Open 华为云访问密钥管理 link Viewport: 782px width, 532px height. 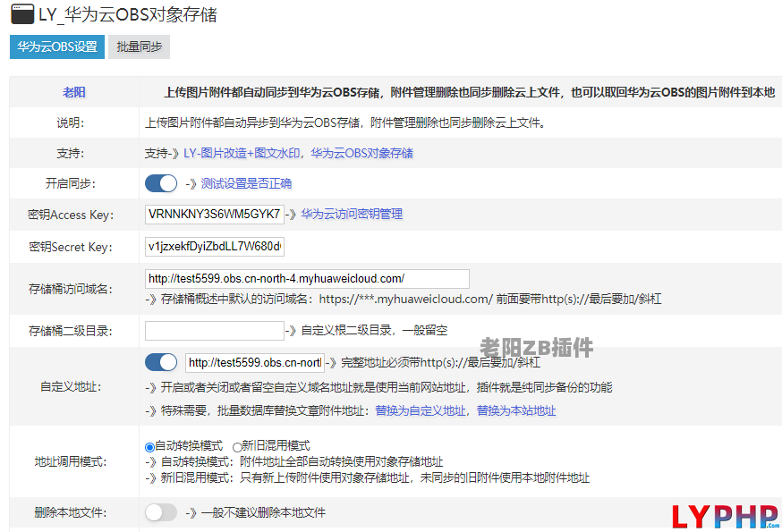coord(352,214)
